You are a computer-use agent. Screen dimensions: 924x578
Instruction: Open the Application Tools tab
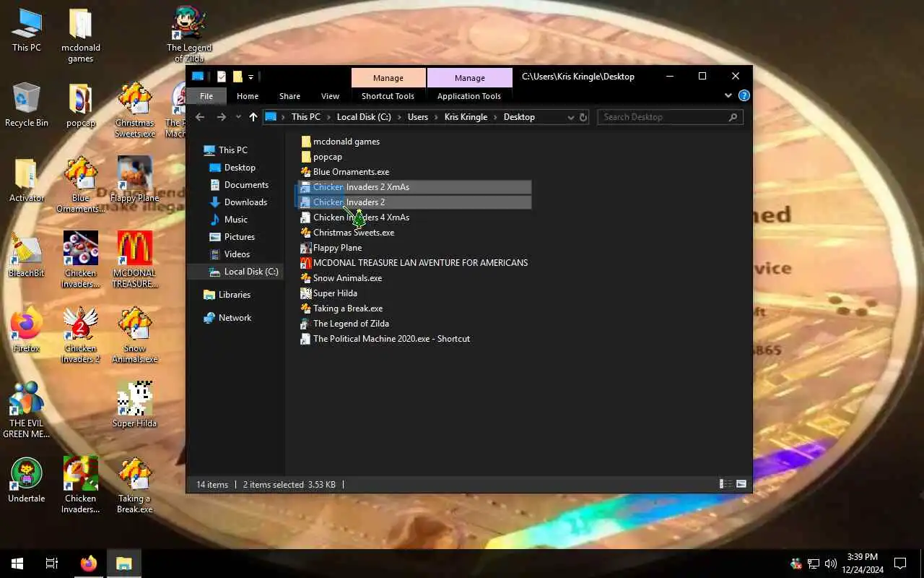[468, 96]
